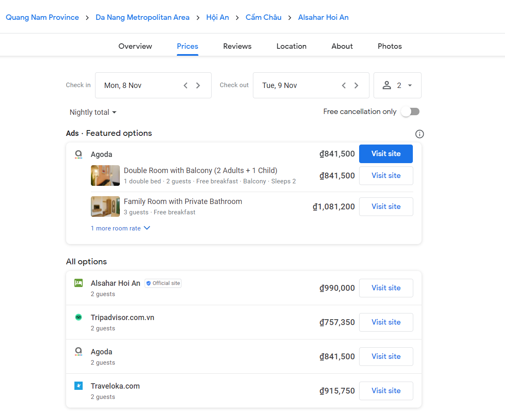505x420 pixels.
Task: Open the Nightly total price dropdown
Action: pyautogui.click(x=93, y=112)
